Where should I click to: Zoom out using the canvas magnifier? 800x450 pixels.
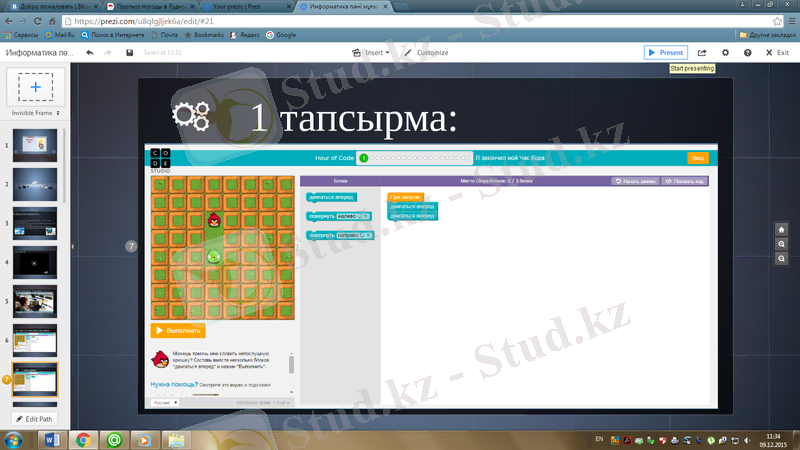tap(781, 259)
